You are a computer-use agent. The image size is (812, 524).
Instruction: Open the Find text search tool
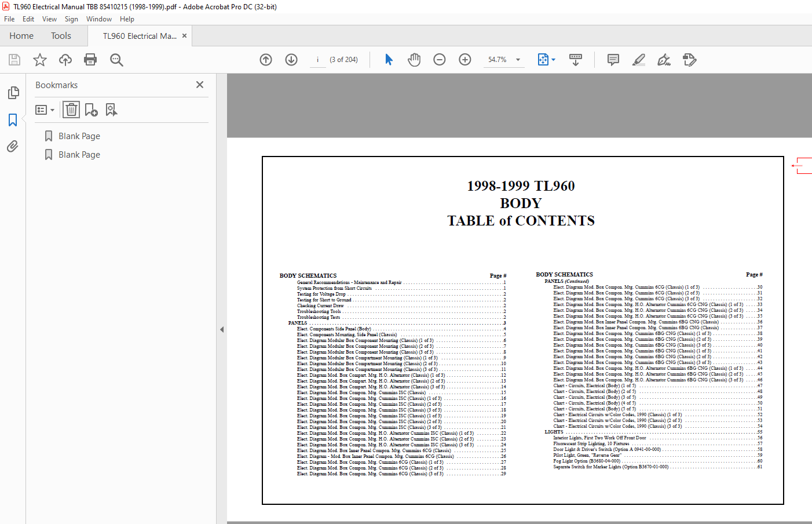click(116, 60)
